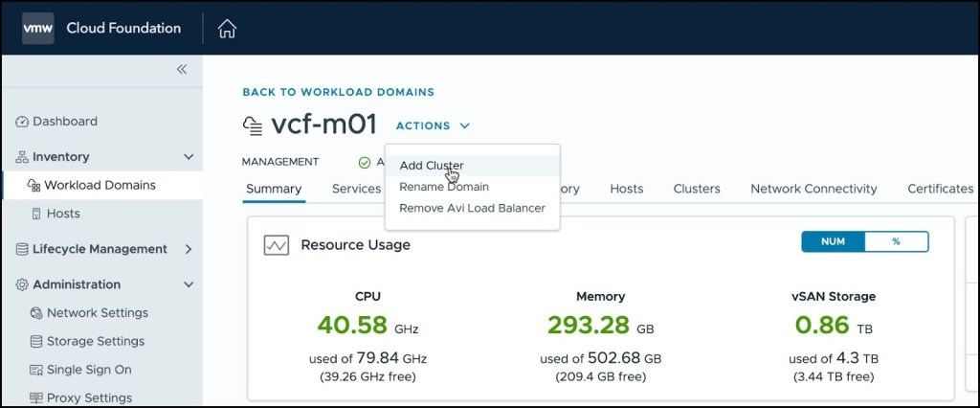
Task: Click the Single Sign On icon
Action: click(x=37, y=370)
